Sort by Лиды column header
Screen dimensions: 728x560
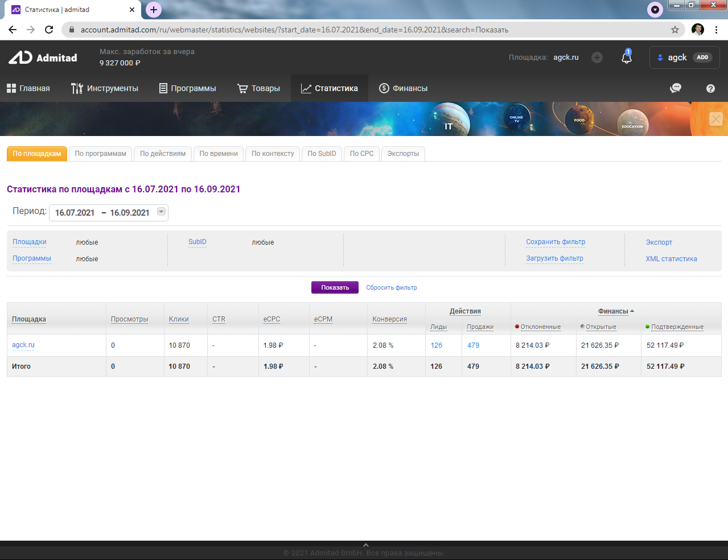coord(439,327)
